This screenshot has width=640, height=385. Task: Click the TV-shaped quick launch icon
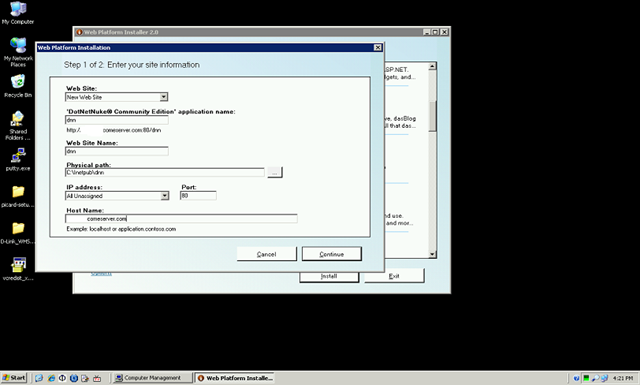click(97, 378)
